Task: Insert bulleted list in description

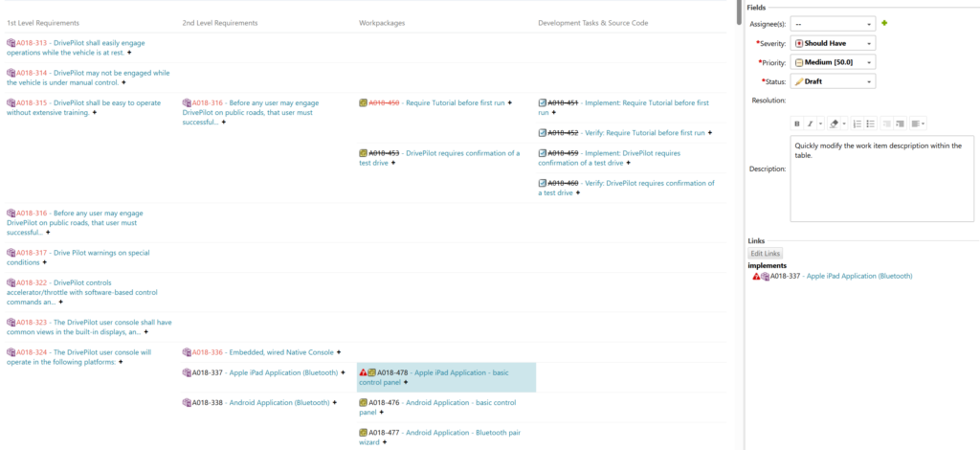Action: pos(871,124)
